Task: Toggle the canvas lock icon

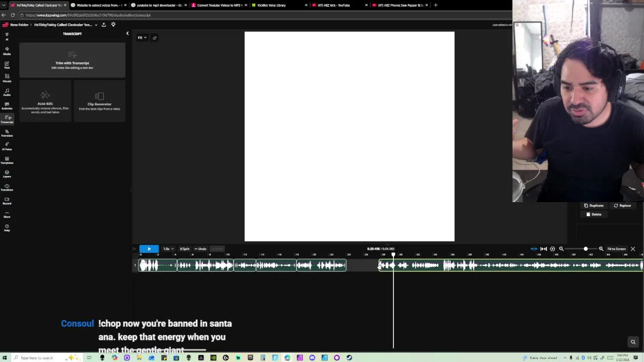Action: pos(154,38)
